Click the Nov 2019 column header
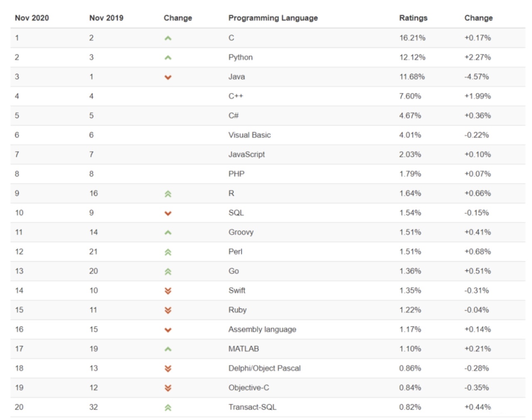This screenshot has width=532, height=420. pos(106,18)
